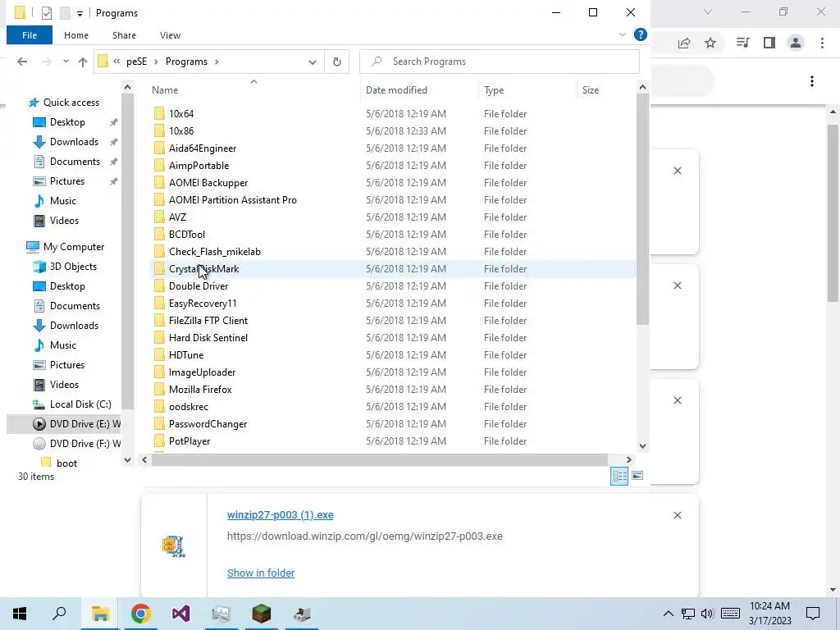Click peSE in the address breadcrumb
840x630 pixels.
pyautogui.click(x=137, y=62)
